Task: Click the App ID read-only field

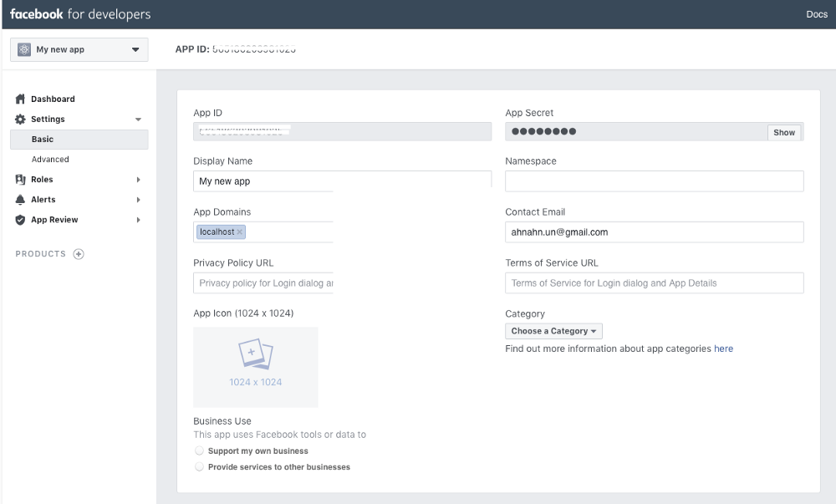Action: tap(342, 131)
